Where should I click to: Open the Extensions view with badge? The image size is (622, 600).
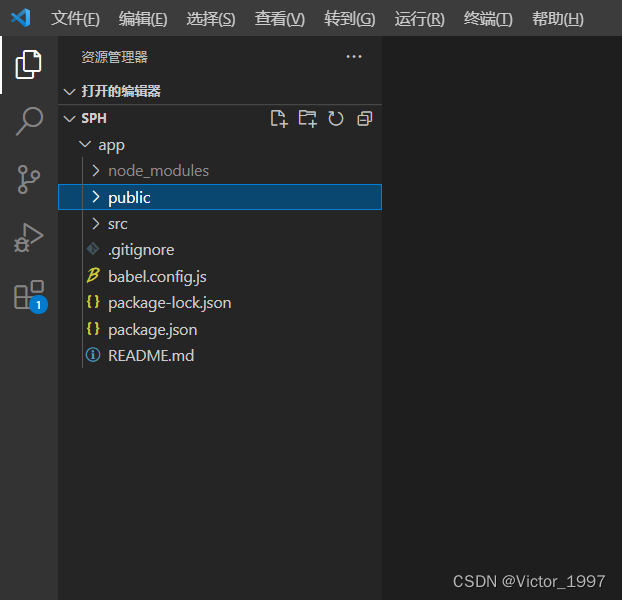pos(30,295)
